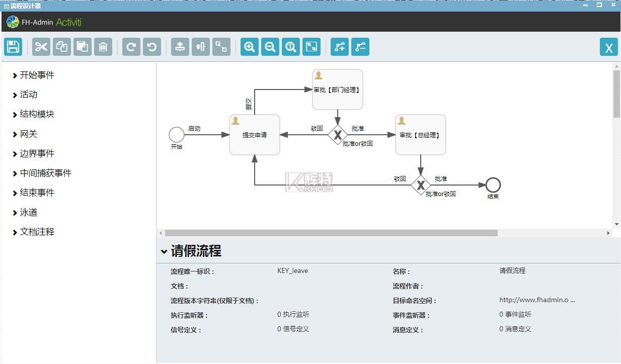The height and width of the screenshot is (364, 621).
Task: Expand the 边界事件 palette group
Action: [33, 153]
